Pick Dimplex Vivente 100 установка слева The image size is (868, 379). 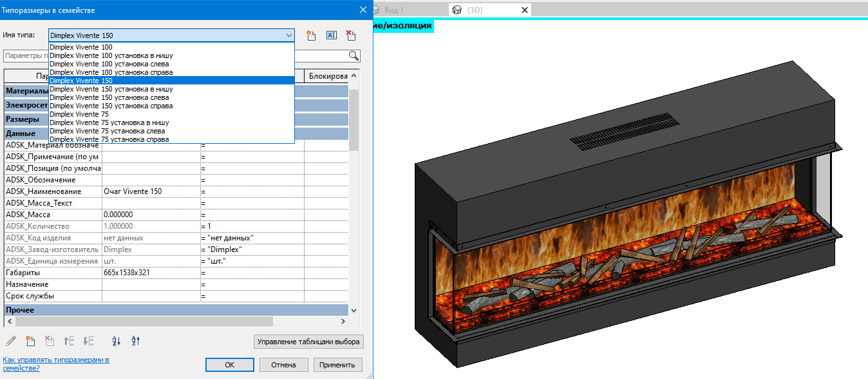point(171,64)
